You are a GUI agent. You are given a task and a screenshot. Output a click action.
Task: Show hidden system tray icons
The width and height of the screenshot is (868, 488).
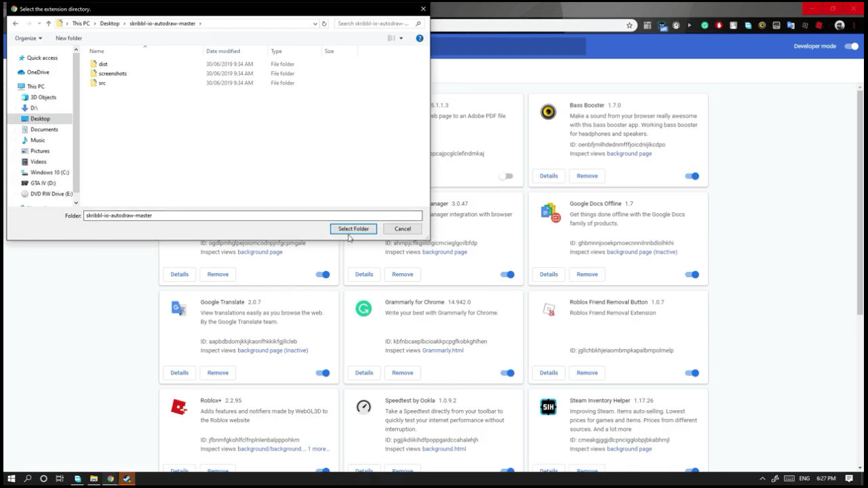[x=762, y=479]
